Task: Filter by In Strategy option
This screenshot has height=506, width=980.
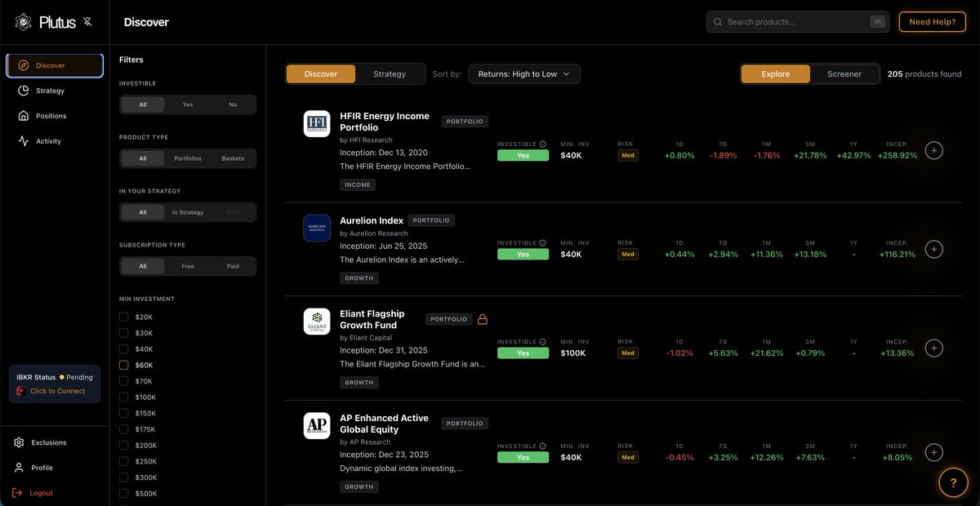Action: (x=188, y=212)
